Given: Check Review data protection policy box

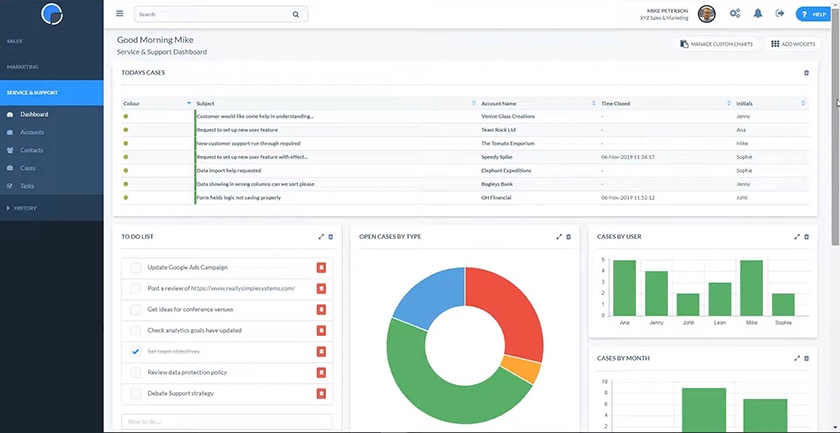Looking at the screenshot, I should tap(136, 372).
